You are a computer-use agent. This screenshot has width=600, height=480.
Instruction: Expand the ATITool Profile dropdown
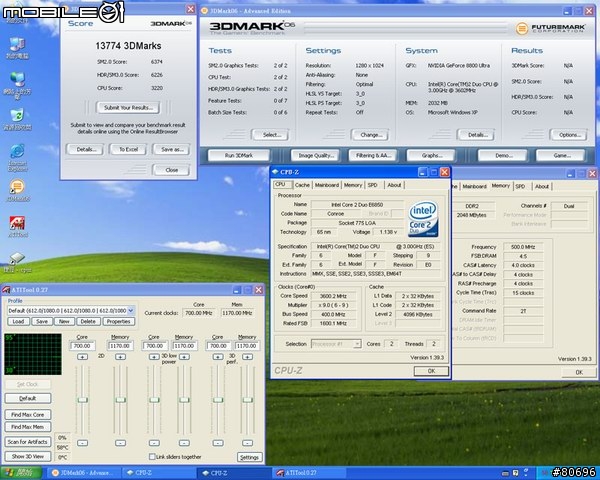(x=131, y=310)
